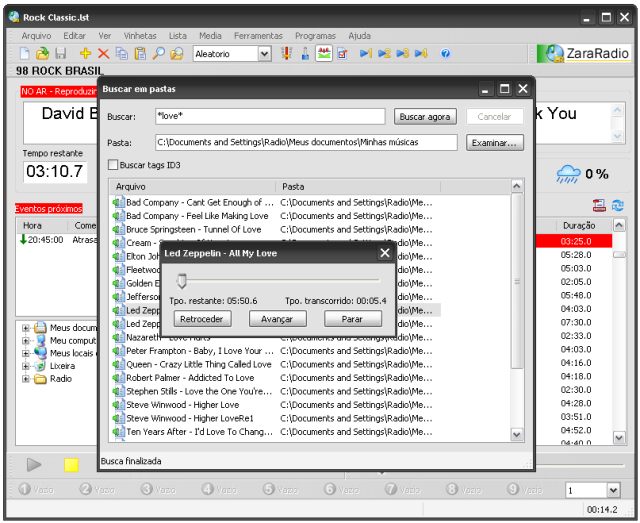Screen dimensions: 640x523
Task: Click the Pasta folder path field
Action: [306, 142]
